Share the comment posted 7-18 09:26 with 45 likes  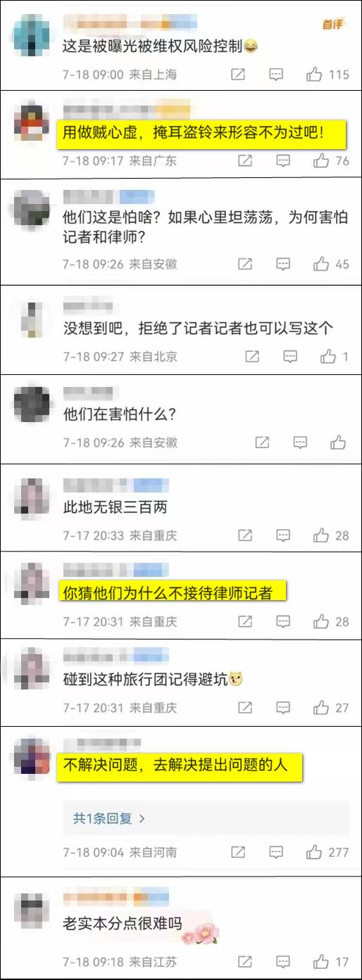coord(244,265)
